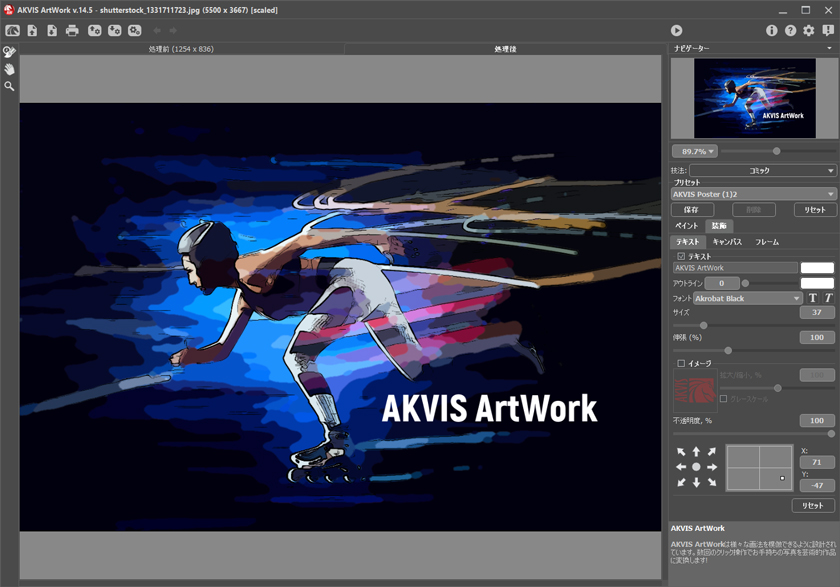Open program info icon
Image resolution: width=840 pixels, height=587 pixels.
(x=771, y=31)
